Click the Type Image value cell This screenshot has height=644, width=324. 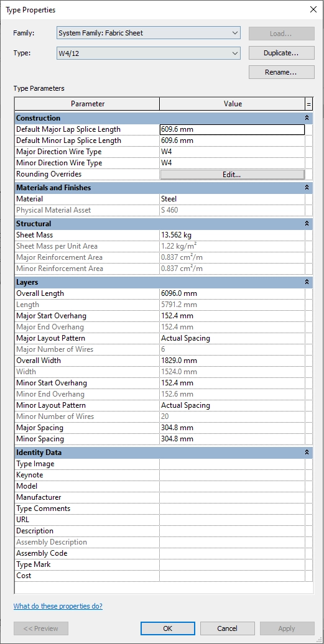pyautogui.click(x=232, y=464)
